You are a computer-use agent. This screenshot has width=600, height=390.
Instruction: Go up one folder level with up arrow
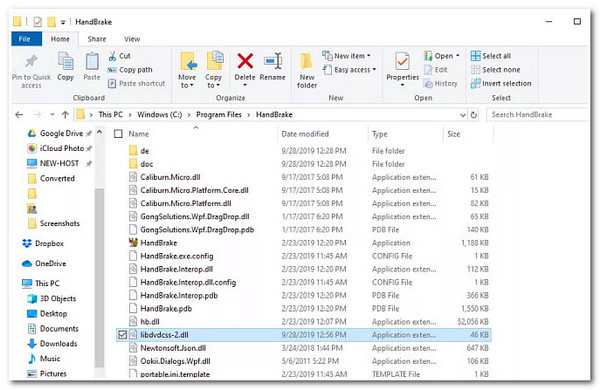tap(65, 114)
